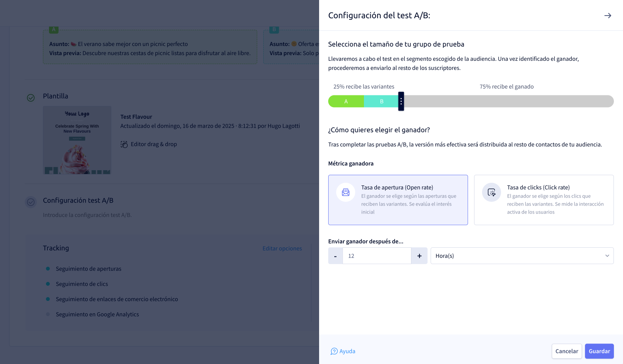Select Tasa de clicks as winning metric
Screen dimensions: 623x364
coord(544,200)
